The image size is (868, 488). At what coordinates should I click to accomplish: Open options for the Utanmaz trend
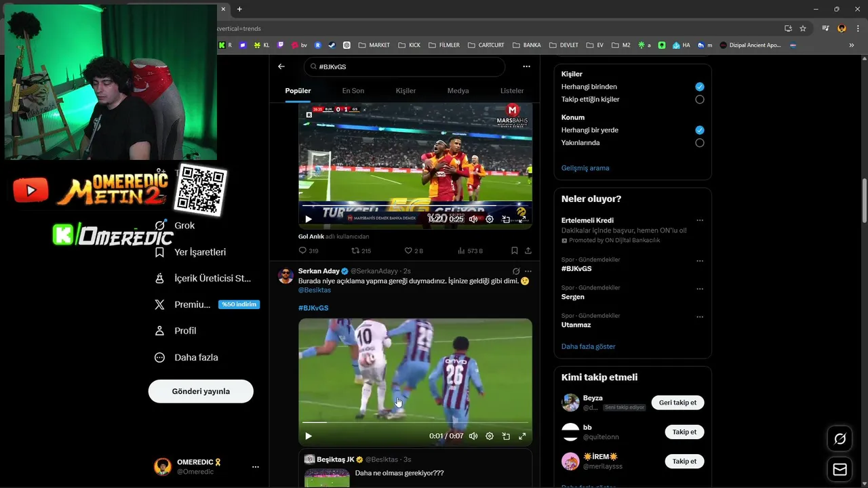coord(700,317)
